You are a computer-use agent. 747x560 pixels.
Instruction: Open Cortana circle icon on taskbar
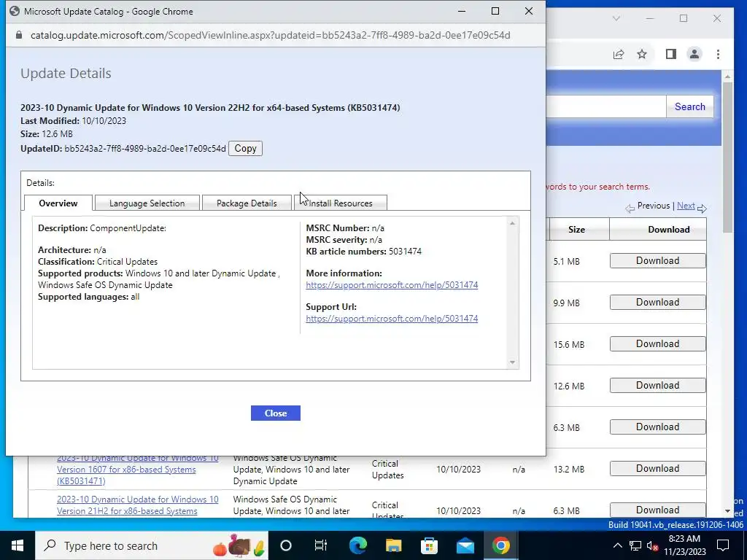(x=285, y=545)
